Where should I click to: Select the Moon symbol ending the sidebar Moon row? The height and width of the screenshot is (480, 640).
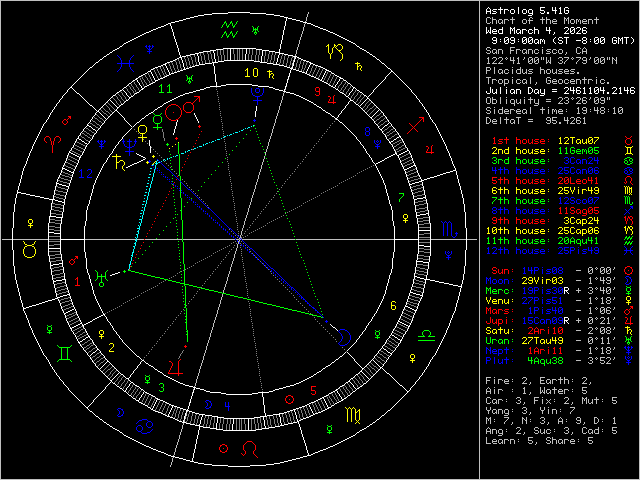click(629, 281)
